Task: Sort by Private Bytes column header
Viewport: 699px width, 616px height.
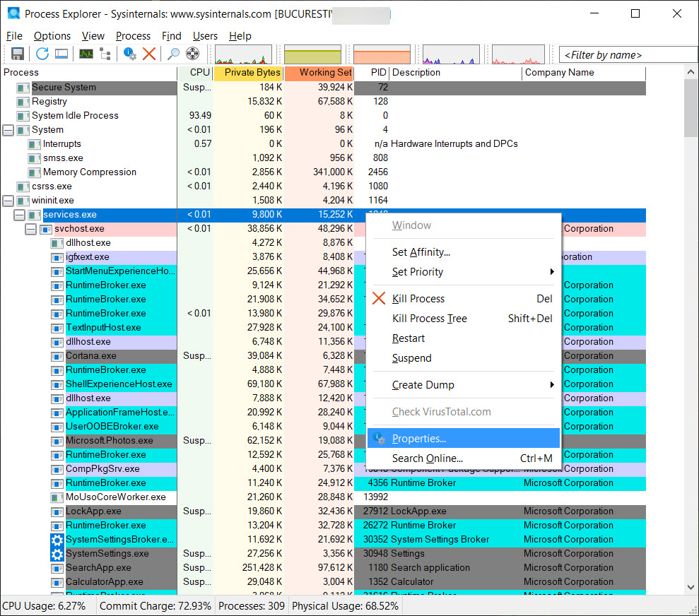Action: 248,73
